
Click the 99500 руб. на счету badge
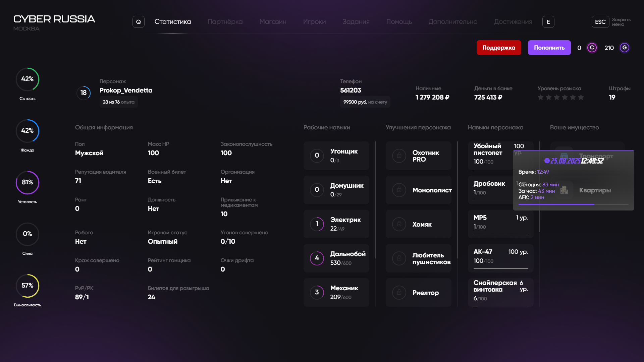365,102
